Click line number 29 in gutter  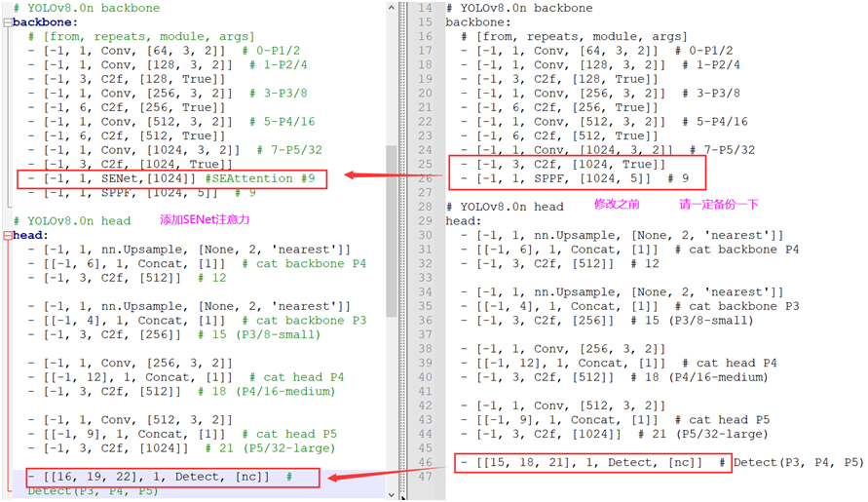[x=425, y=220]
